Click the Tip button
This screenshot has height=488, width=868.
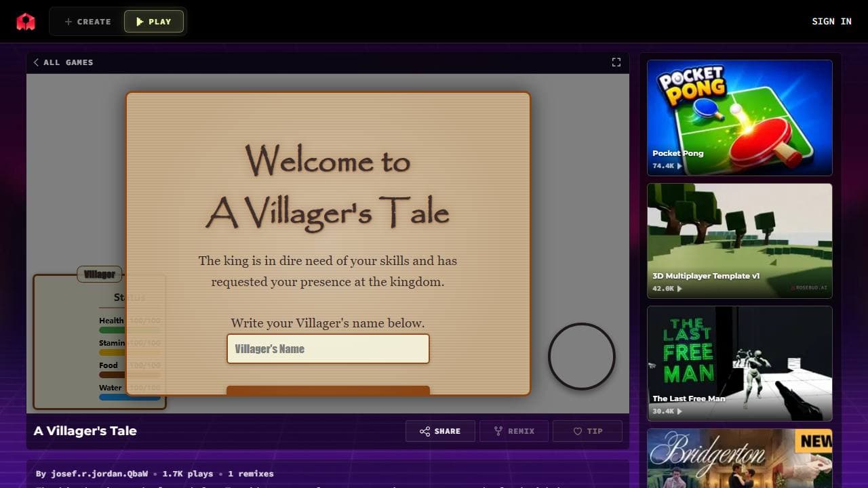587,431
